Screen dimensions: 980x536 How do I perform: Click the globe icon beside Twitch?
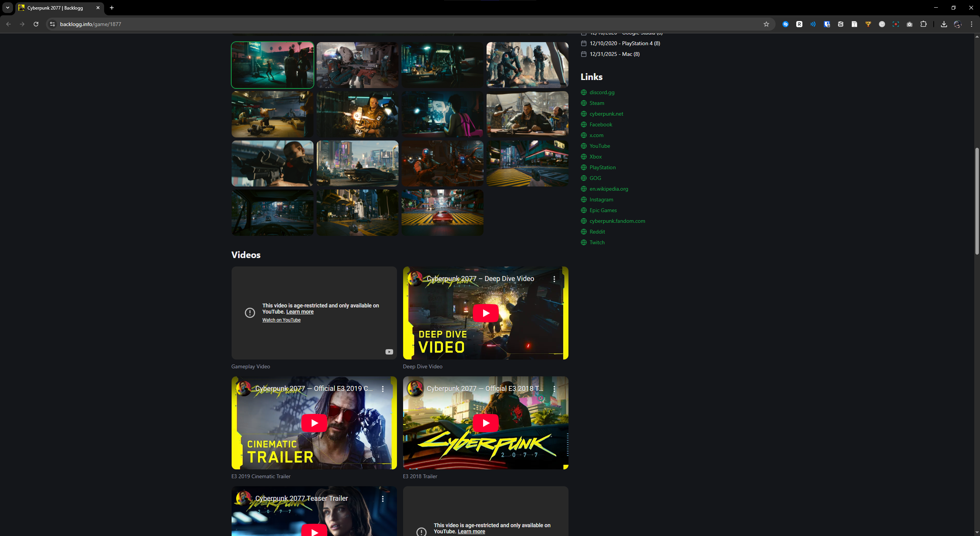(584, 242)
